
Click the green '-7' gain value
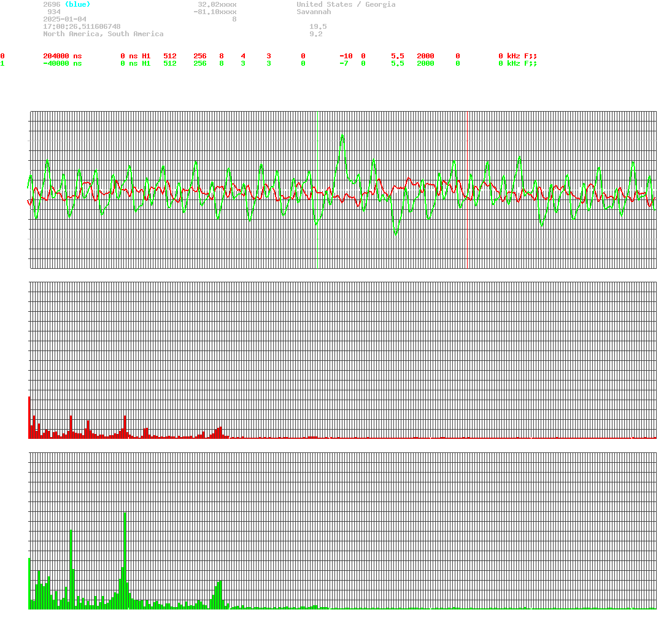click(344, 63)
